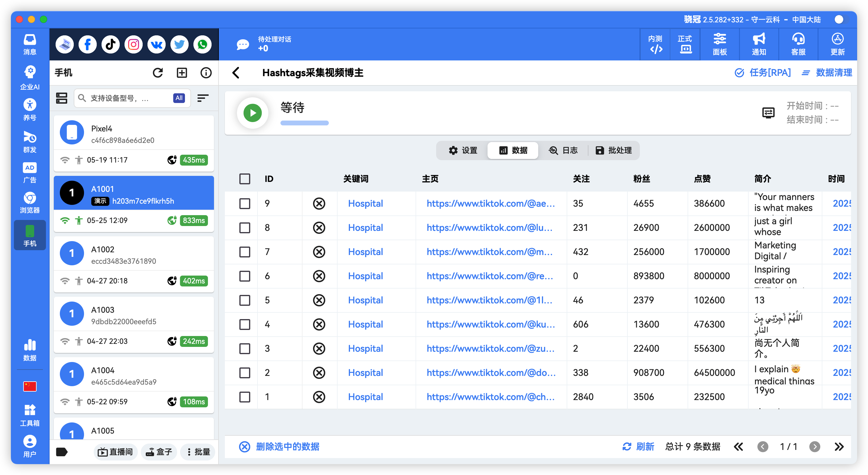868x475 pixels.
Task: Open the WhatsApp platform icon
Action: point(202,44)
